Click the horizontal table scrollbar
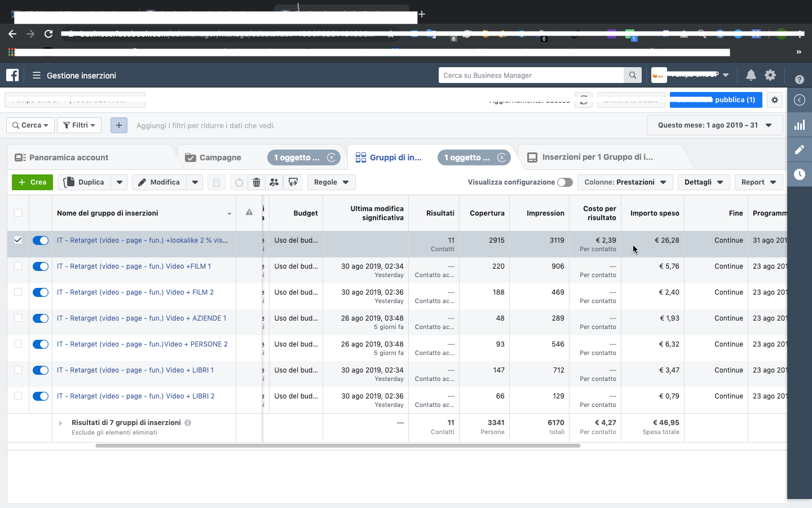Screen dimensions: 812x508 pos(338,445)
